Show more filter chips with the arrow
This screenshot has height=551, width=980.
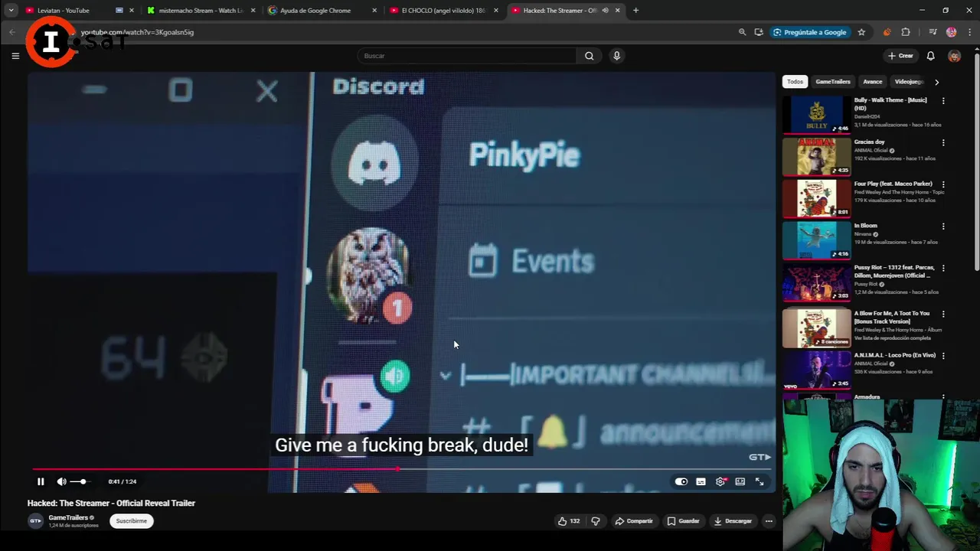[x=936, y=81]
